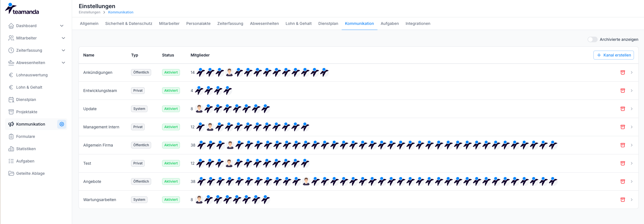Click the Statistiken bar chart icon

11,149
